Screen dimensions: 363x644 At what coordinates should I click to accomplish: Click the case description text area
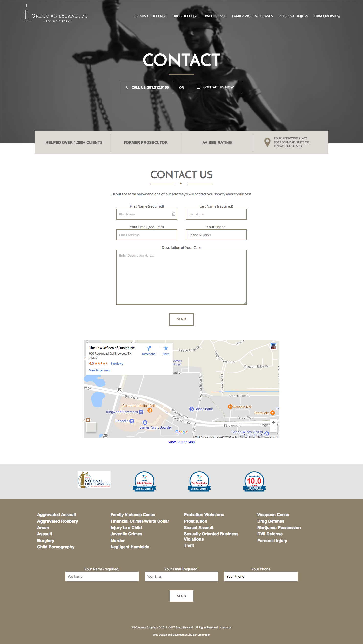click(x=181, y=277)
